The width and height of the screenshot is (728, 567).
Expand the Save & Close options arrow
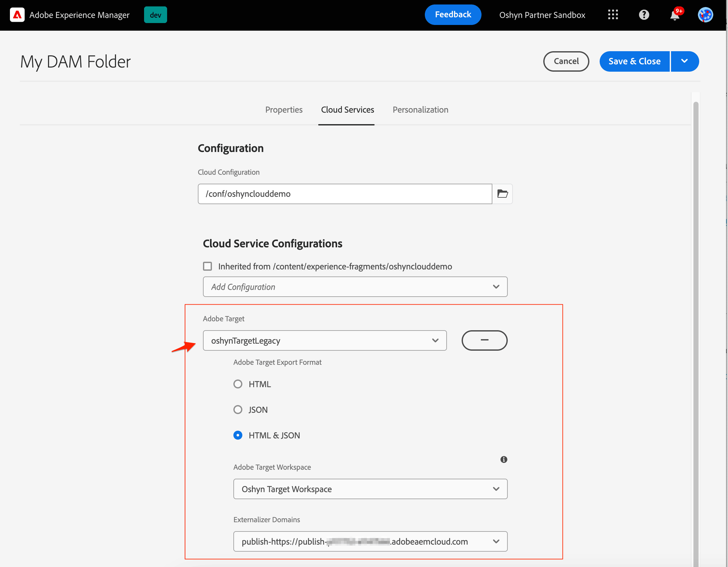pyautogui.click(x=684, y=61)
